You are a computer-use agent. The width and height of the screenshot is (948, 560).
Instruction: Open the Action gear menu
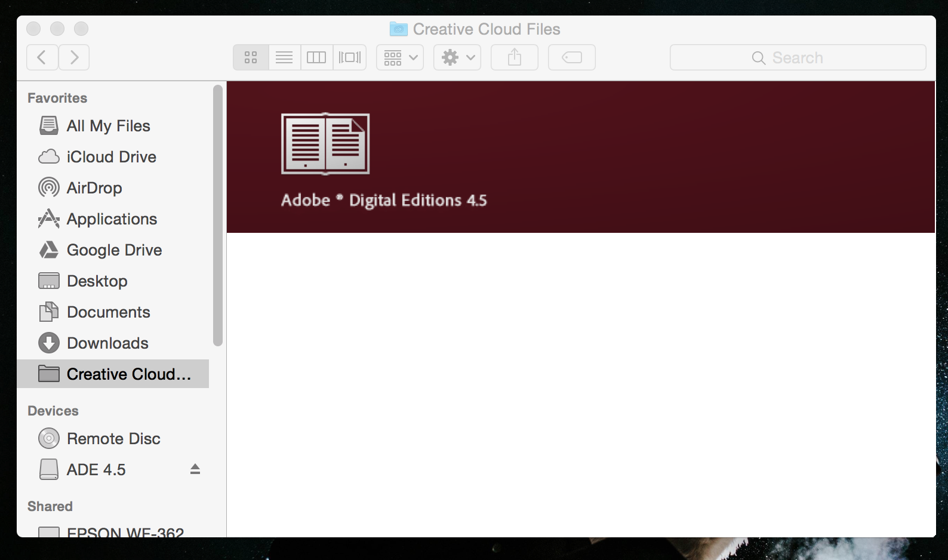[457, 57]
